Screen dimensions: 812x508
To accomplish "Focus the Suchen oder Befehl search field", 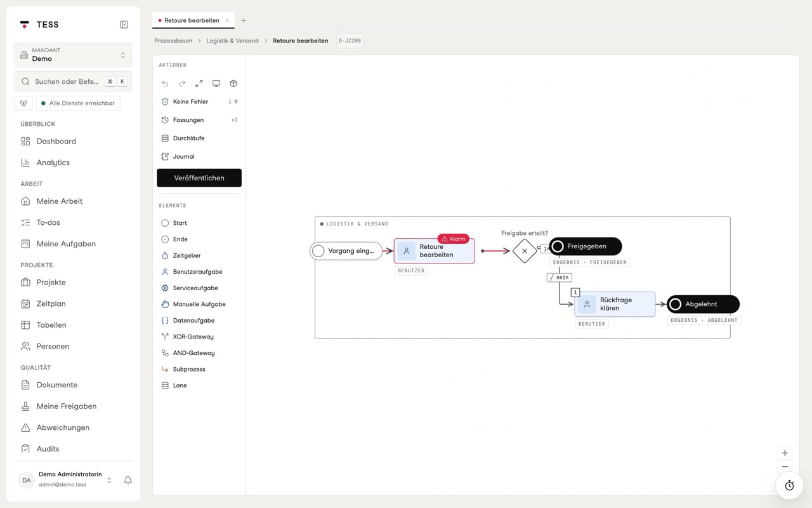I will coord(73,81).
